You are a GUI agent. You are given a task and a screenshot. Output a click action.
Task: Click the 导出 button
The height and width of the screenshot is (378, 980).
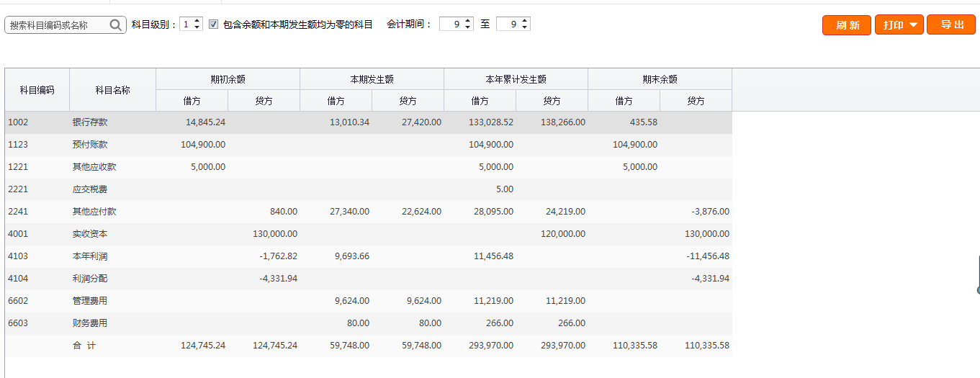[950, 25]
